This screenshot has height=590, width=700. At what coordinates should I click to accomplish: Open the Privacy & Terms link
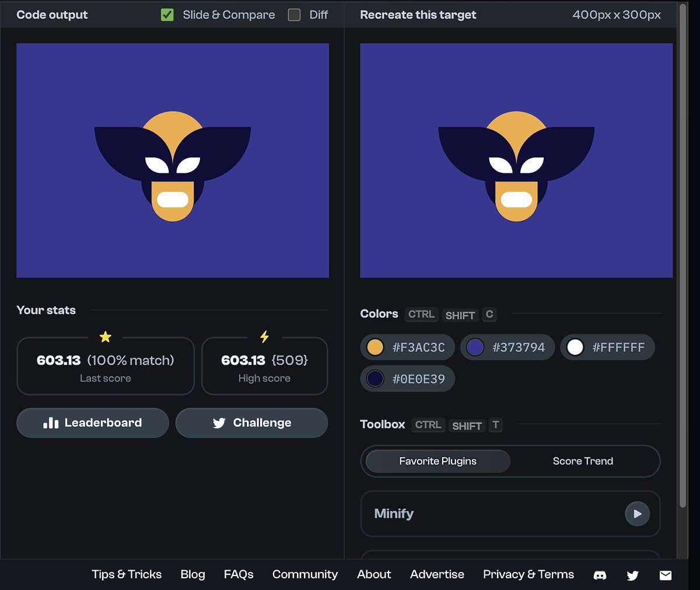(x=528, y=574)
